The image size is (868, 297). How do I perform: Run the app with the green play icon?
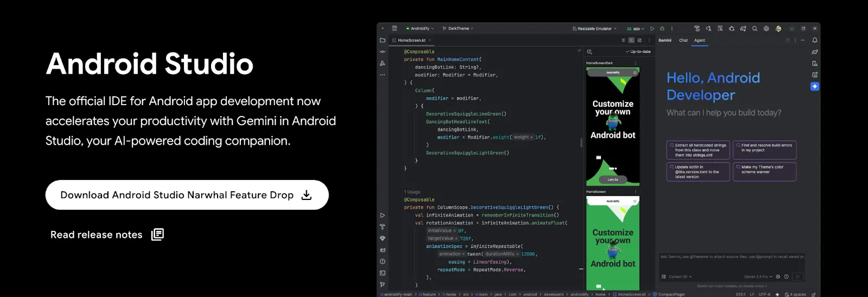[x=652, y=29]
